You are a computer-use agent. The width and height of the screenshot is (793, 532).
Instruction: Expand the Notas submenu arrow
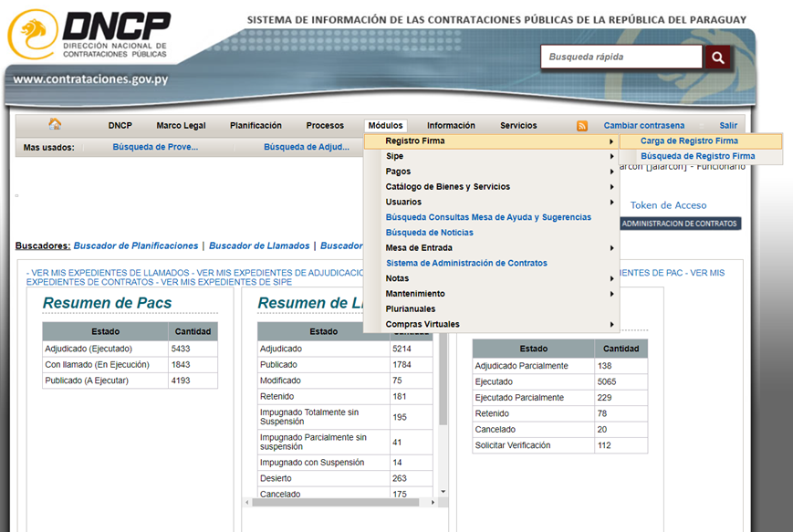pyautogui.click(x=611, y=278)
